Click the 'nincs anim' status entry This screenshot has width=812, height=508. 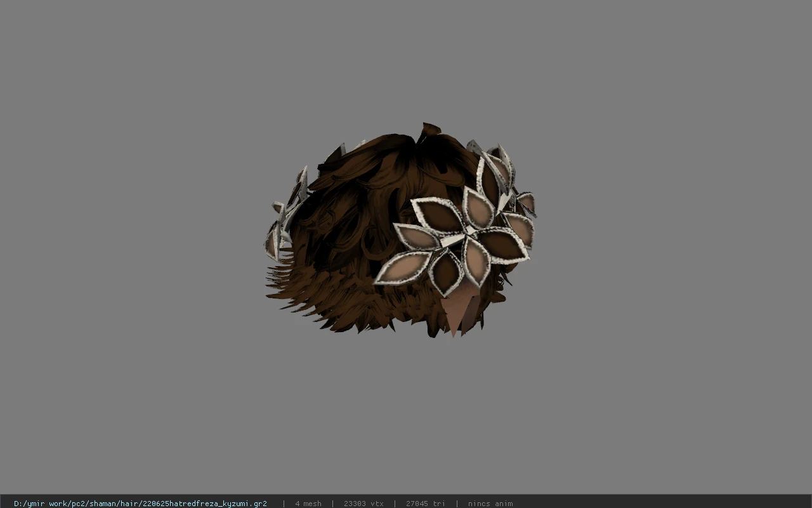coord(490,504)
